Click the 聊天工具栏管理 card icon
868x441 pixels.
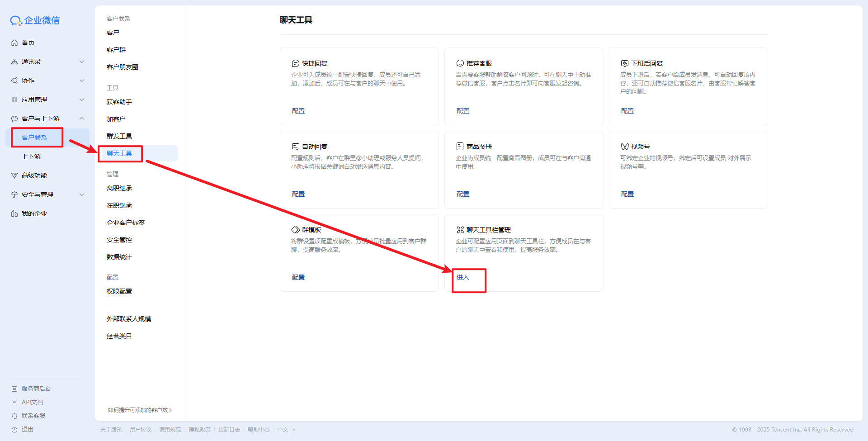460,230
